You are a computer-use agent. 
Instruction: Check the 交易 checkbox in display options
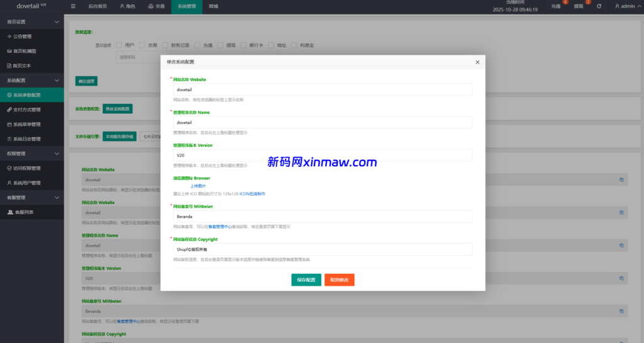tap(142, 45)
